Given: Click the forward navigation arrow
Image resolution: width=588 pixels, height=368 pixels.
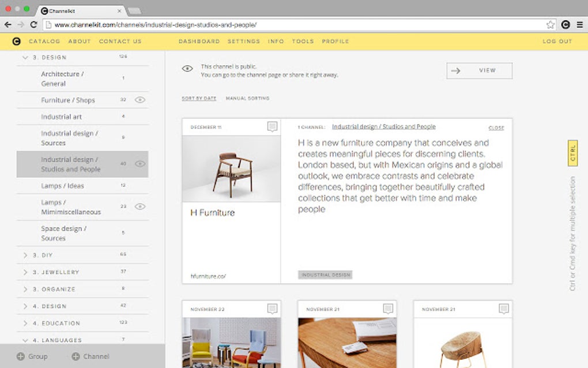Looking at the screenshot, I should (x=21, y=25).
